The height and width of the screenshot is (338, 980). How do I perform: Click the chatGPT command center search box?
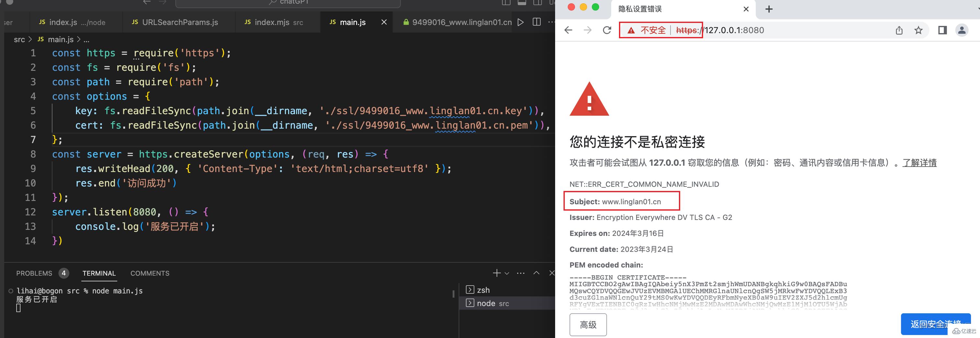(x=288, y=3)
